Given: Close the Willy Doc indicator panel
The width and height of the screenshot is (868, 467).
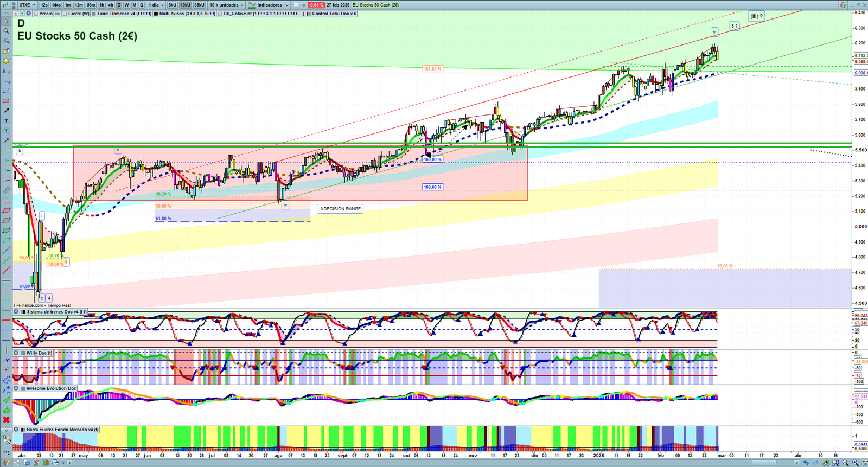Looking at the screenshot, I should (16, 353).
